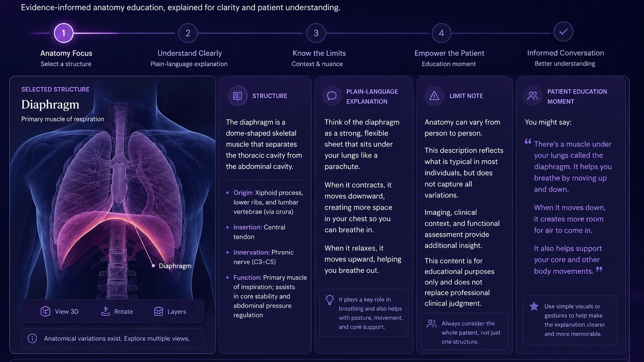Viewport: 644px width, 362px height.
Task: Select the Plain-Language Explanation speech bubble icon
Action: pyautogui.click(x=332, y=96)
